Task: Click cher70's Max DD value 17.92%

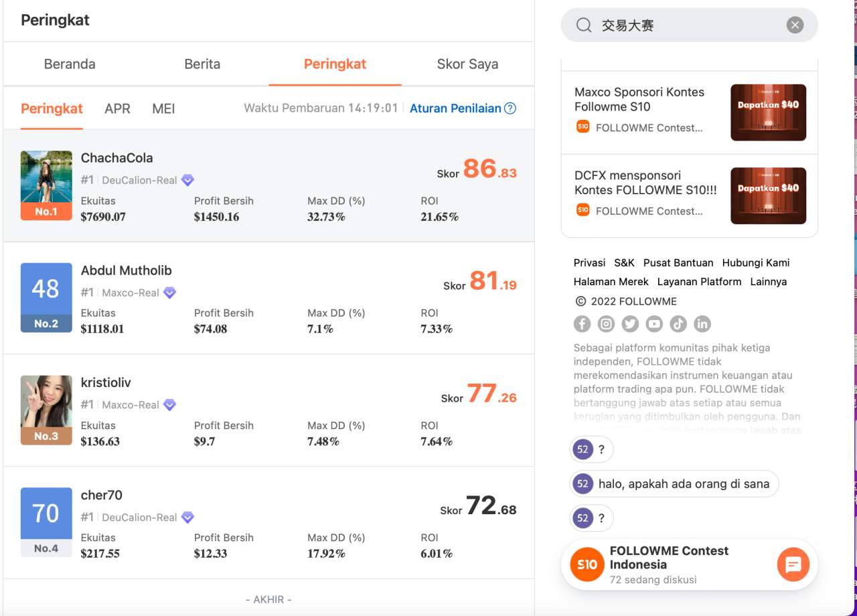Action: [x=326, y=554]
